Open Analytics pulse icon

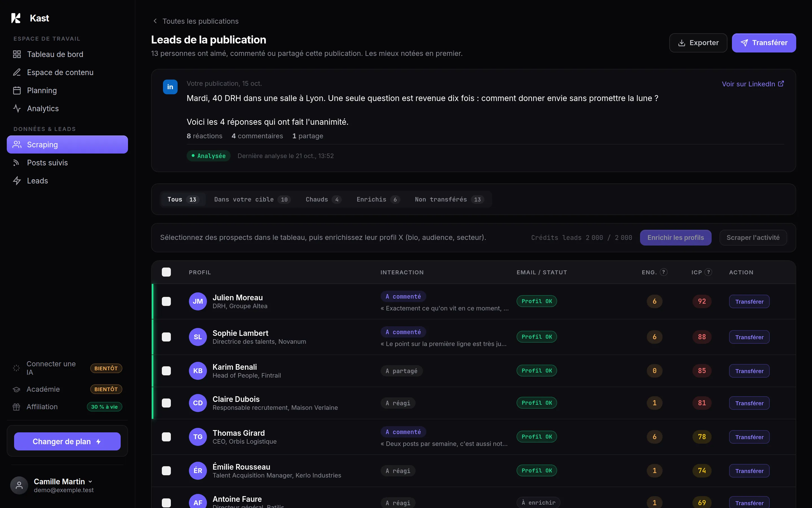click(17, 109)
